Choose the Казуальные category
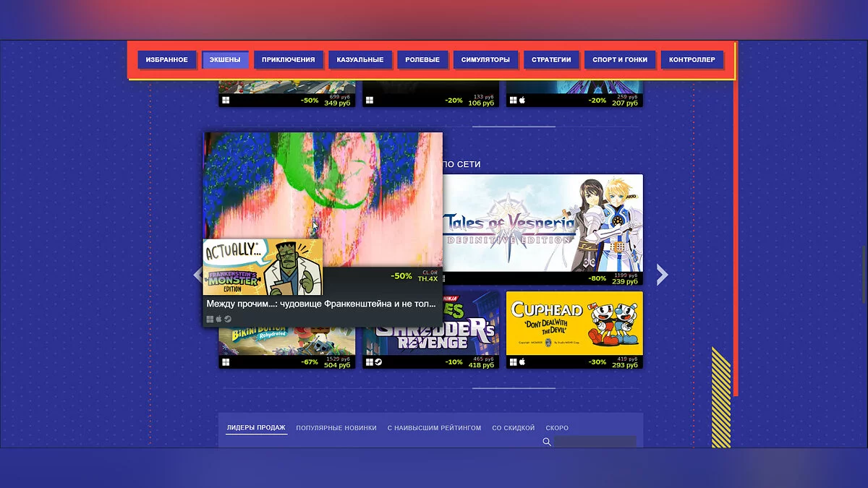The image size is (868, 488). tap(360, 60)
